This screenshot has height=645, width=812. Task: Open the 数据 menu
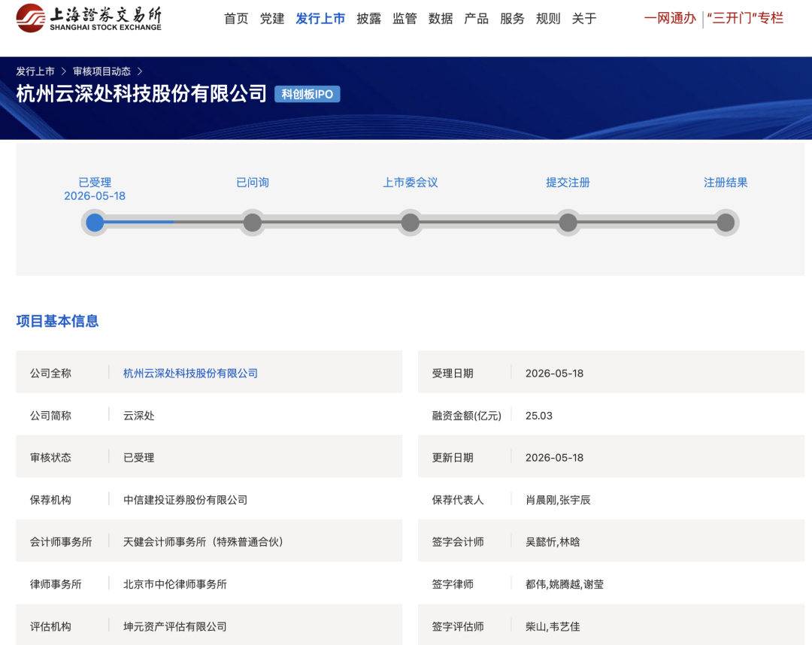click(441, 19)
